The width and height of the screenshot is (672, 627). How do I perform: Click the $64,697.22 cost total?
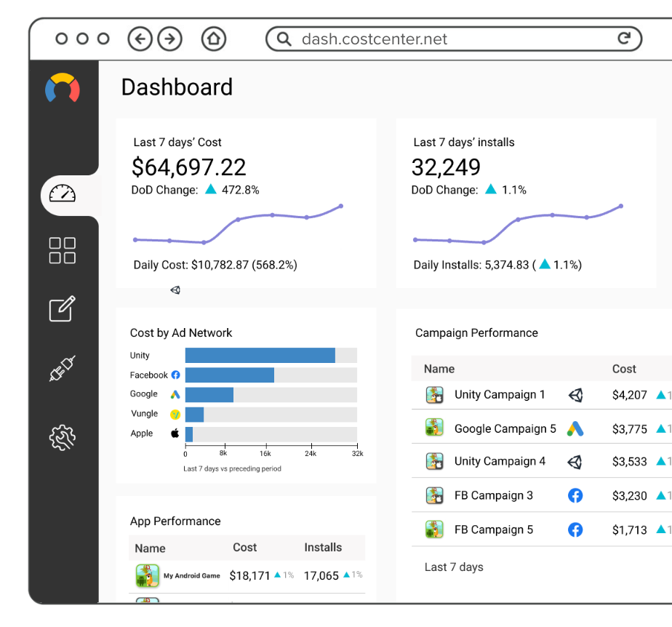coord(189,167)
